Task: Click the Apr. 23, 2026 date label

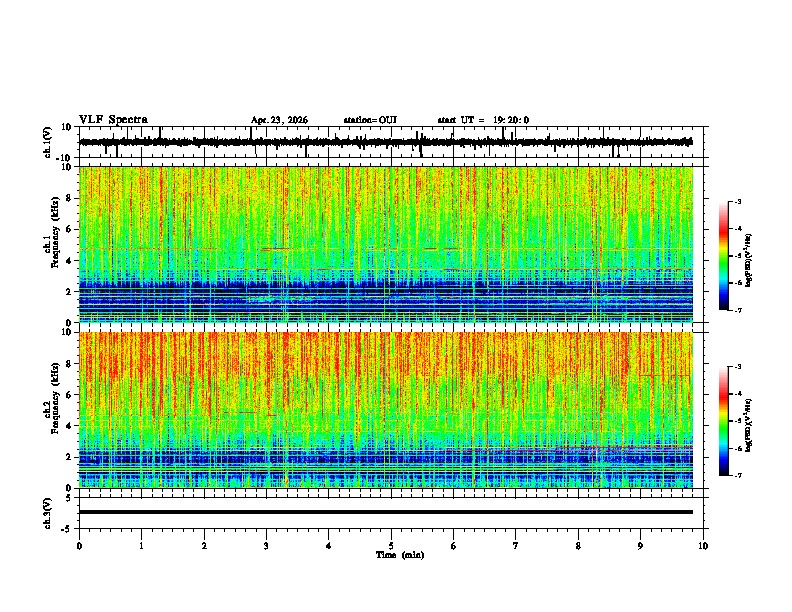Action: pyautogui.click(x=279, y=120)
